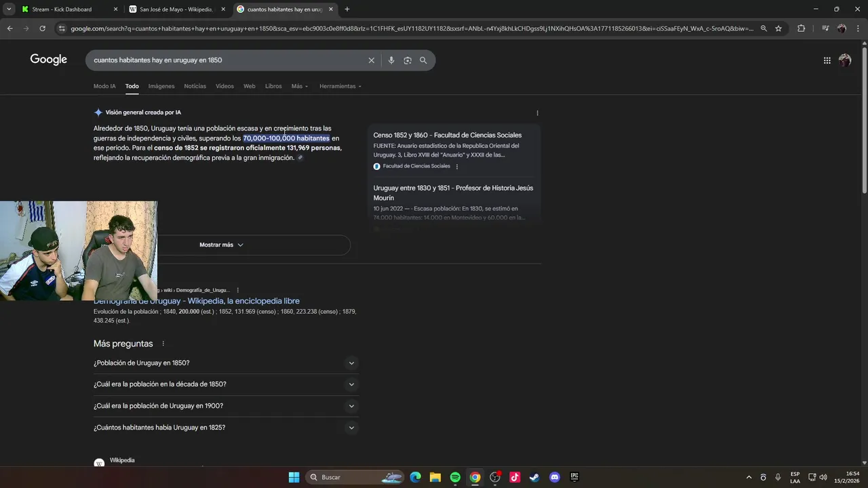Open Discord from the taskbar
The height and width of the screenshot is (488, 868).
click(555, 477)
